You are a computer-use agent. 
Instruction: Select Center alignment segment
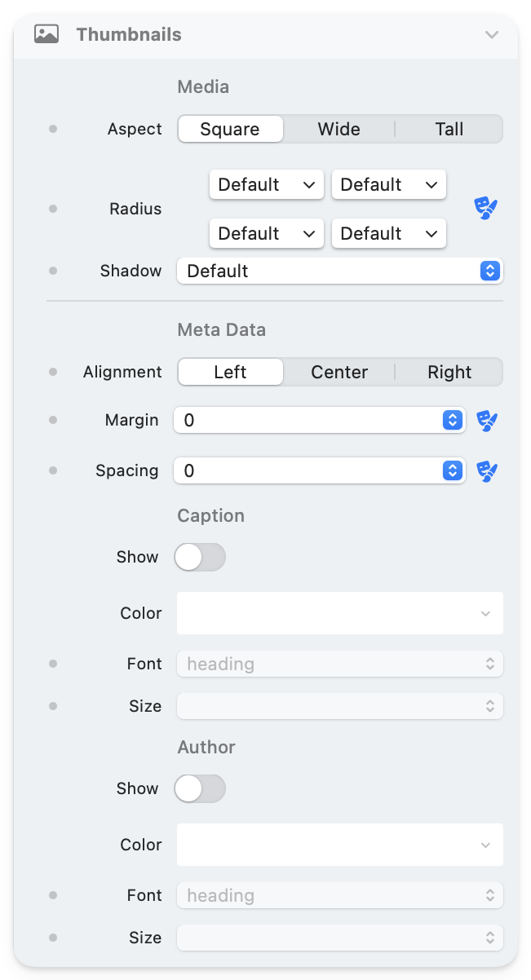[339, 372]
